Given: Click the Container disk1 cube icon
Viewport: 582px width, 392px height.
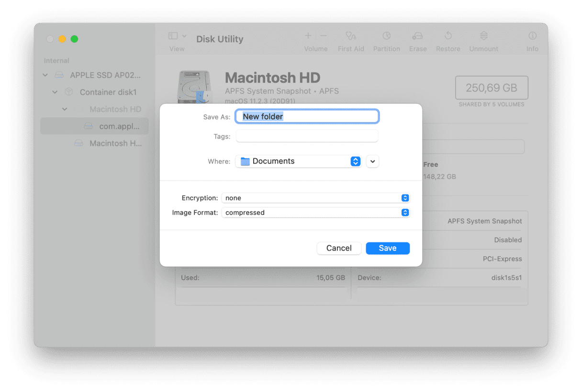Looking at the screenshot, I should (68, 92).
